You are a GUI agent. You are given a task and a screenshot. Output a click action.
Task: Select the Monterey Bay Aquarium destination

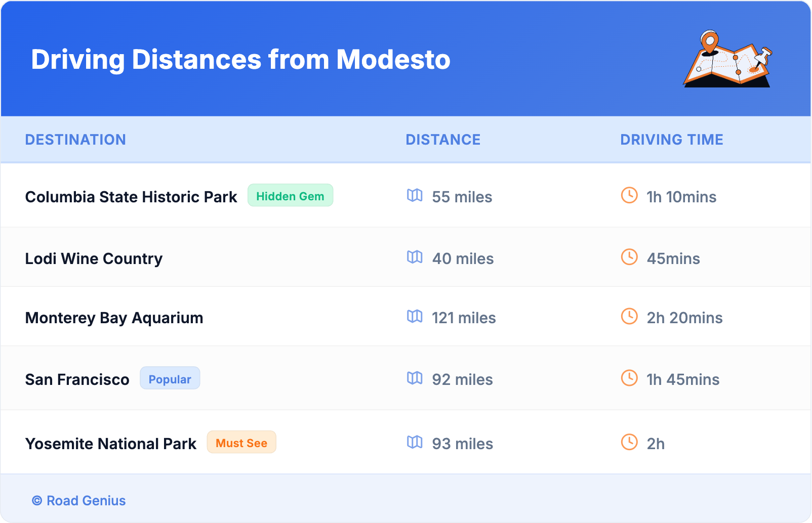point(114,318)
